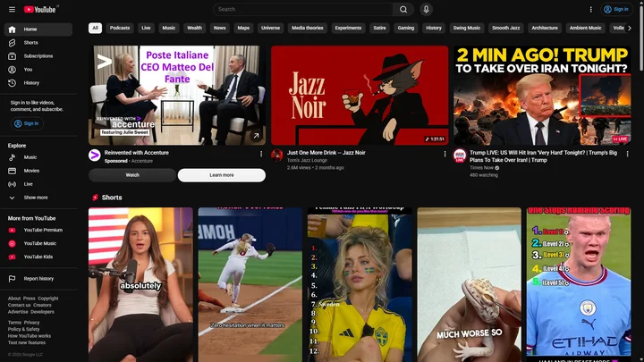Open the settings three-dot menu in header
Viewport: 644px width, 362px height.
point(590,9)
